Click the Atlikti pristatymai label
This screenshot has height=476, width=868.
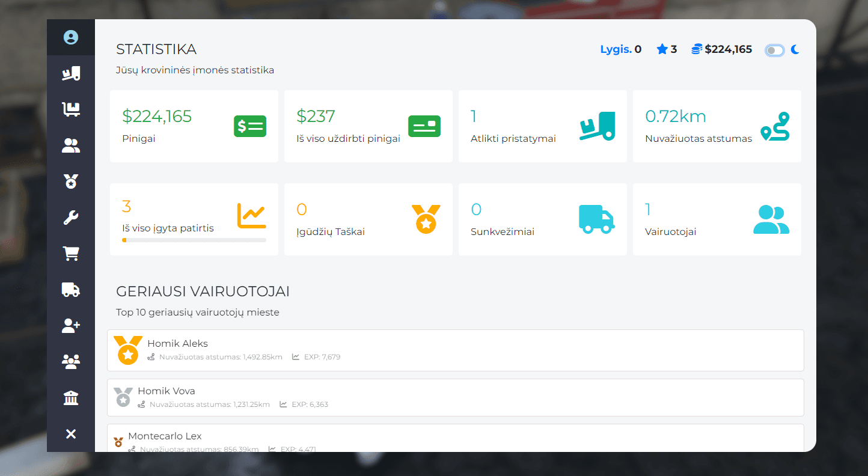pos(513,139)
